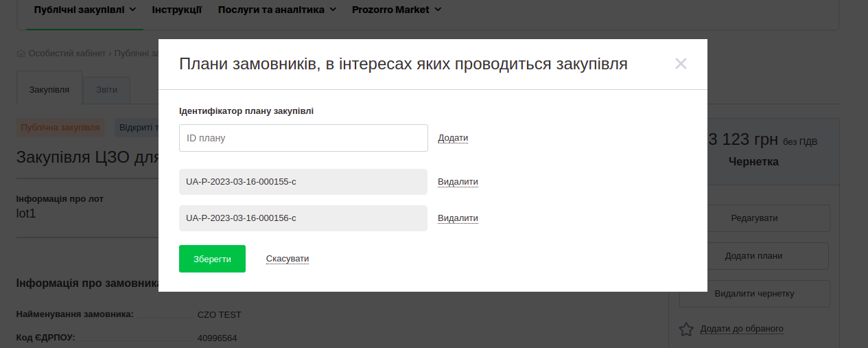Click Додати до обраного link

(x=741, y=329)
